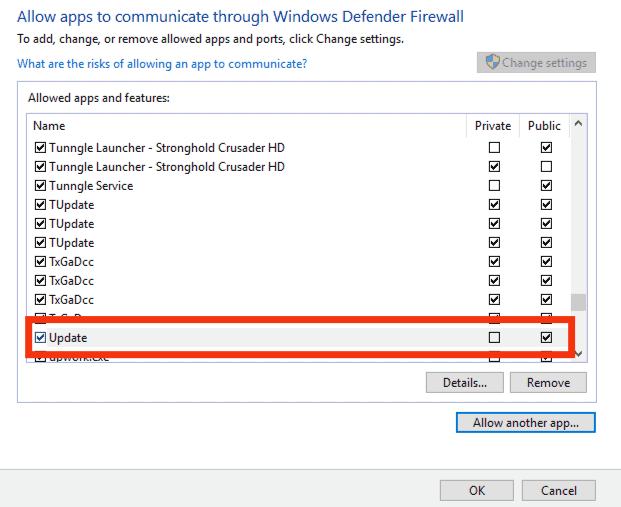Uncheck the enable checkbox beside Update
621x507 pixels.
click(40, 337)
